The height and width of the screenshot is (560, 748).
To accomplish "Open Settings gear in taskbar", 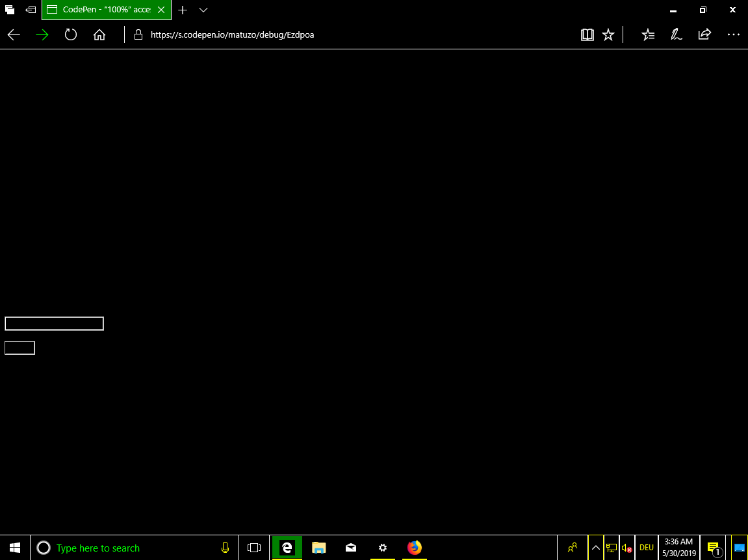I will click(383, 548).
